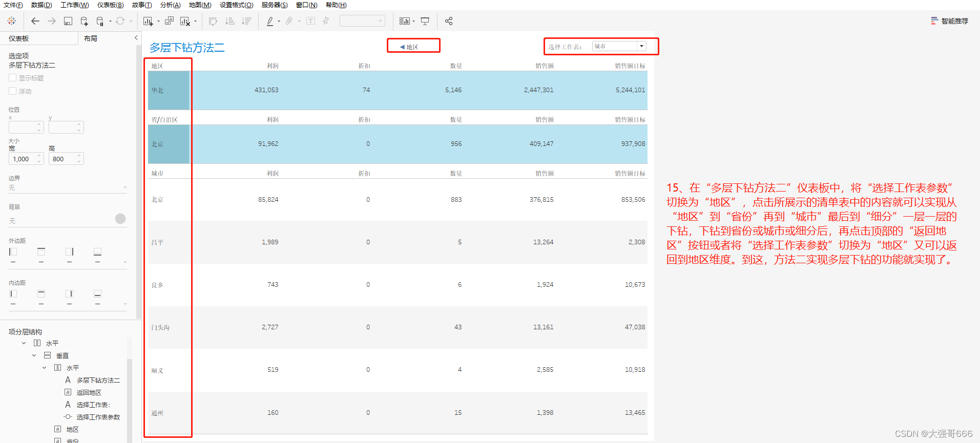The width and height of the screenshot is (980, 443).
Task: Click the 北京 province row header
Action: pyautogui.click(x=169, y=144)
